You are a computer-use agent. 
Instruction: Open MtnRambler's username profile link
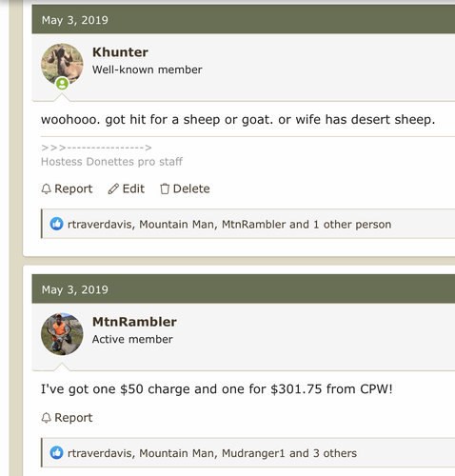point(134,322)
